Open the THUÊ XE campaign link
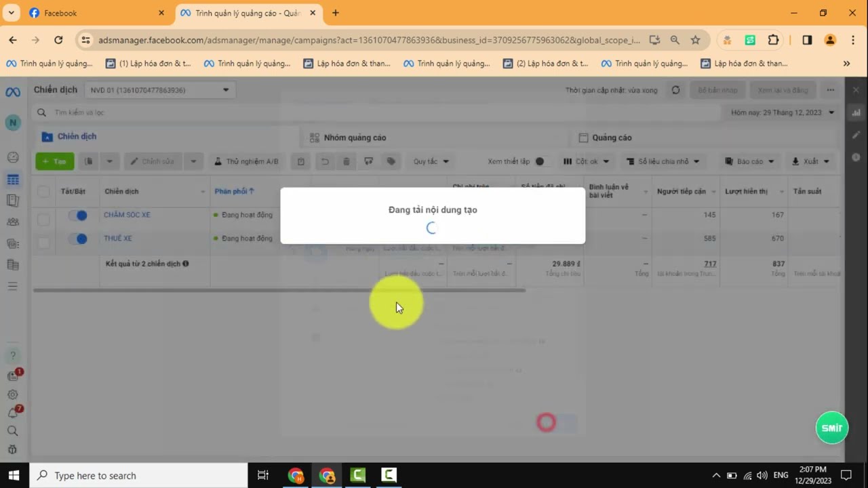 [118, 239]
